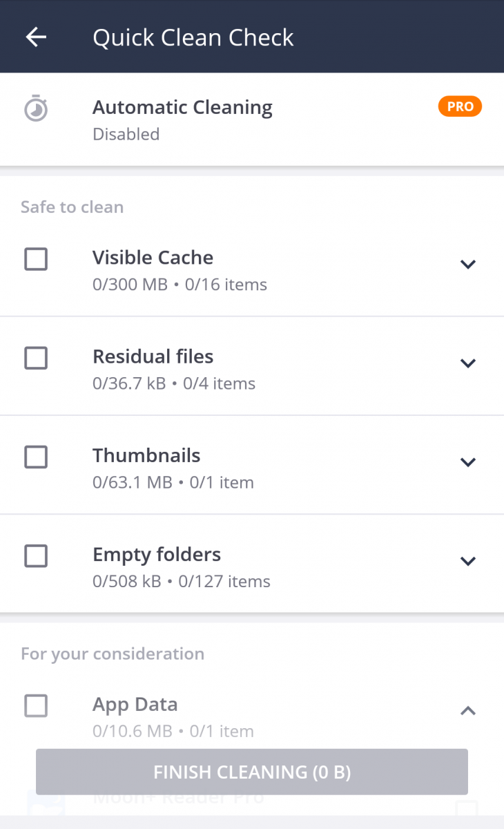Enable the Empty folders checkbox
Screen dimensions: 504x829
36,555
